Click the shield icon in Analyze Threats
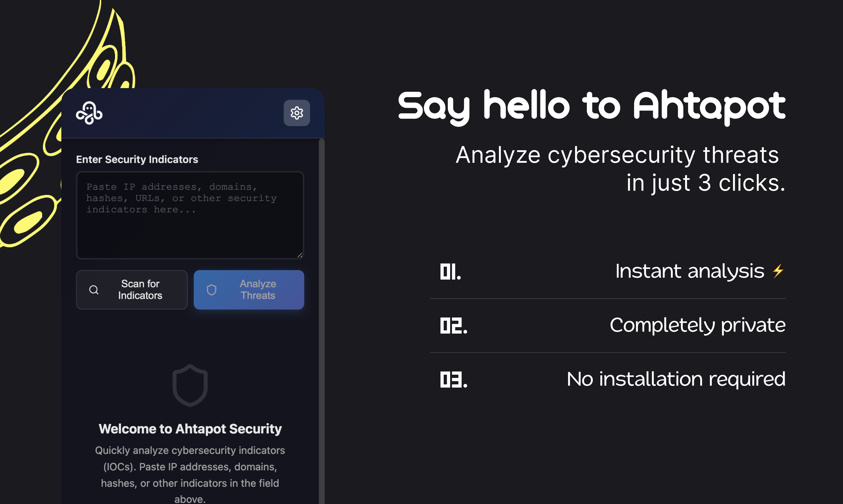Viewport: 843px width, 504px height. coord(211,290)
